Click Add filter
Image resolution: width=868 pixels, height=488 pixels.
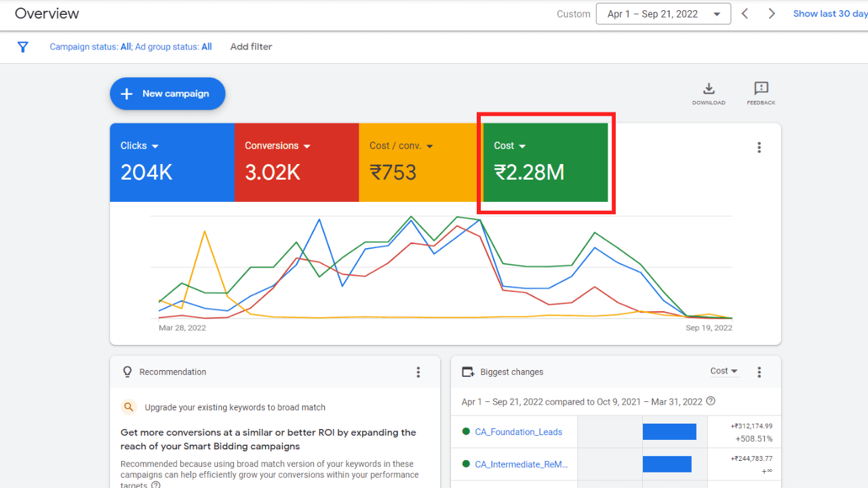[x=251, y=47]
